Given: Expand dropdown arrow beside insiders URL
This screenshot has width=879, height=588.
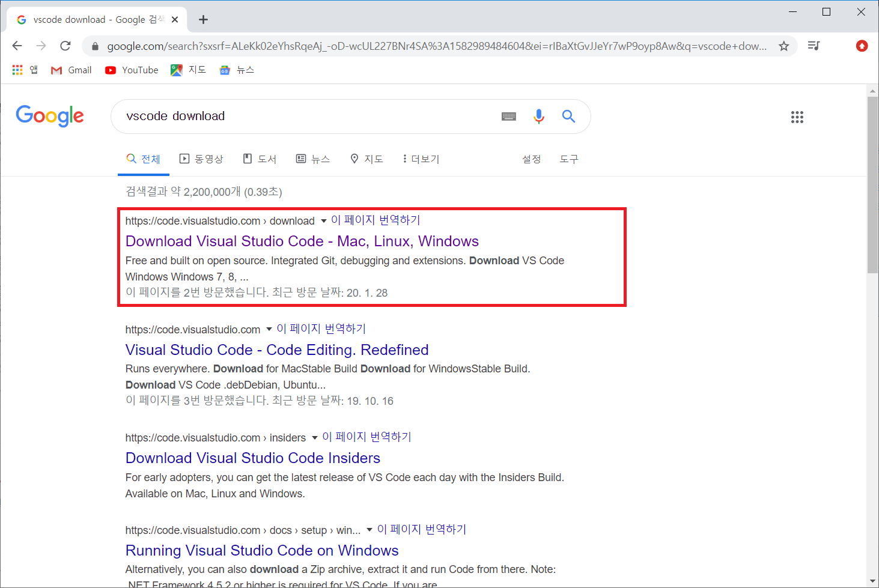Looking at the screenshot, I should click(x=315, y=438).
